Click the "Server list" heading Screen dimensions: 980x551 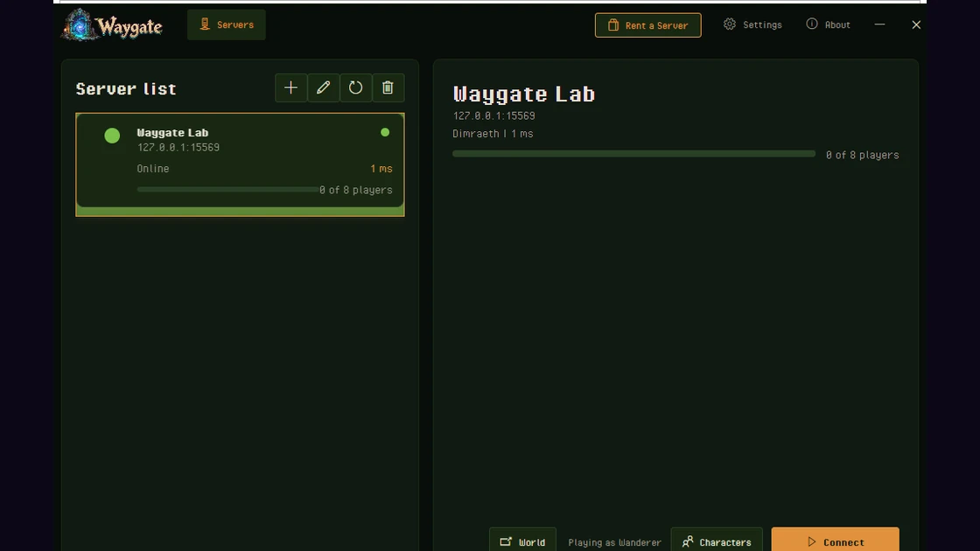[x=126, y=88]
